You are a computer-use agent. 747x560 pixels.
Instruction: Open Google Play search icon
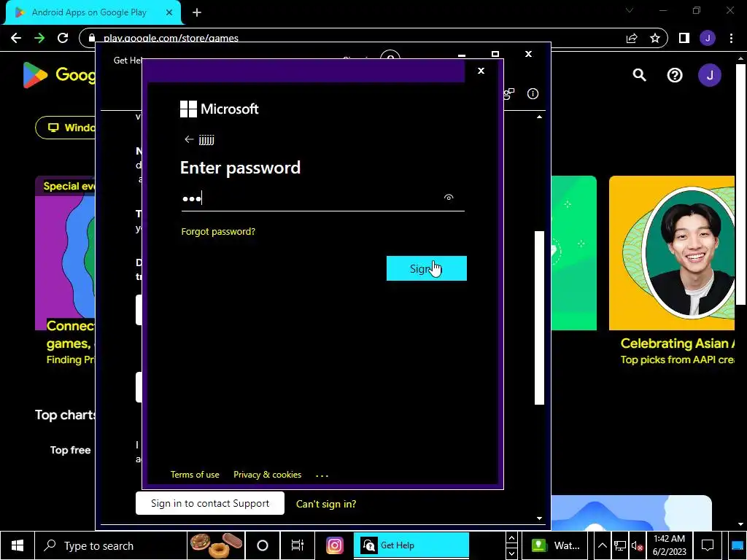tap(639, 75)
